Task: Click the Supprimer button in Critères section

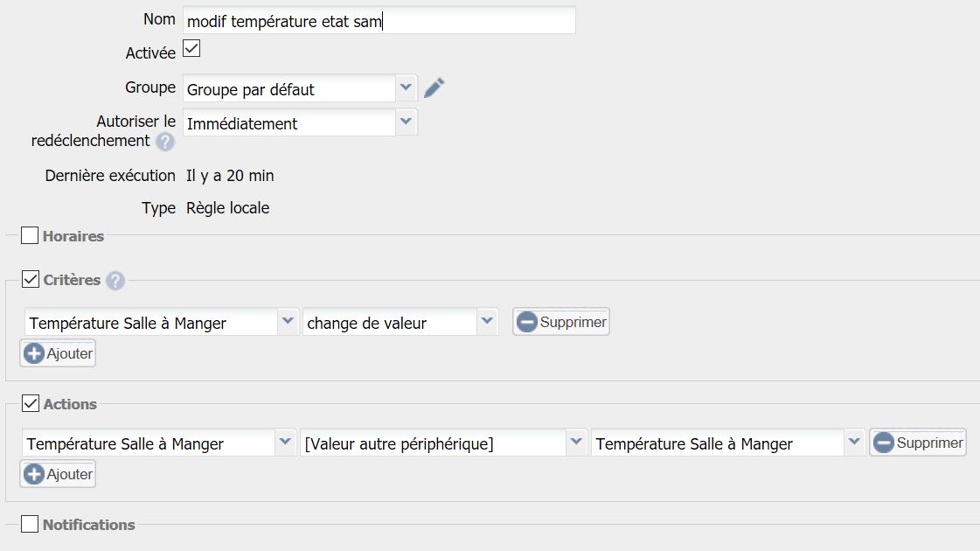Action: click(560, 322)
